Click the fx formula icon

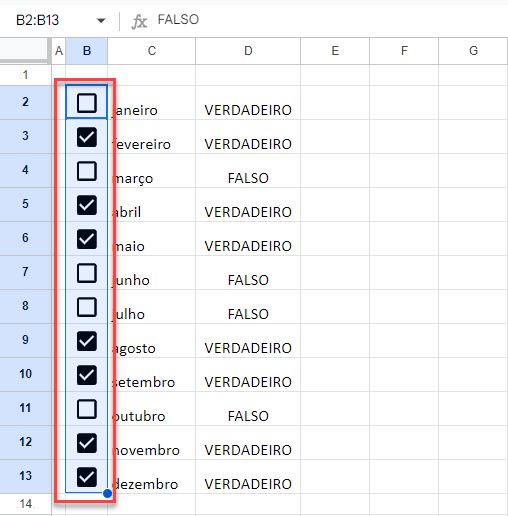point(139,21)
